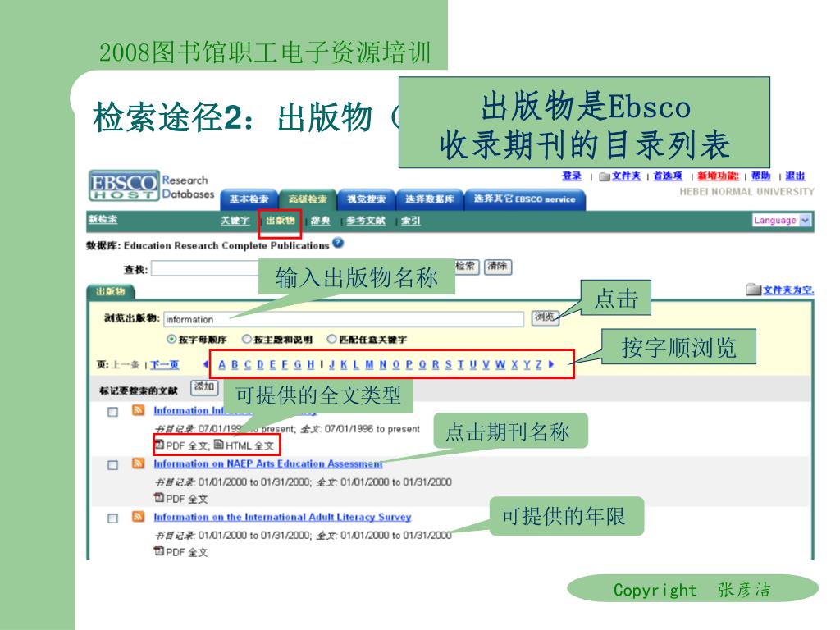
Task: Click inside the 浏览出版物 input field
Action: tap(344, 319)
